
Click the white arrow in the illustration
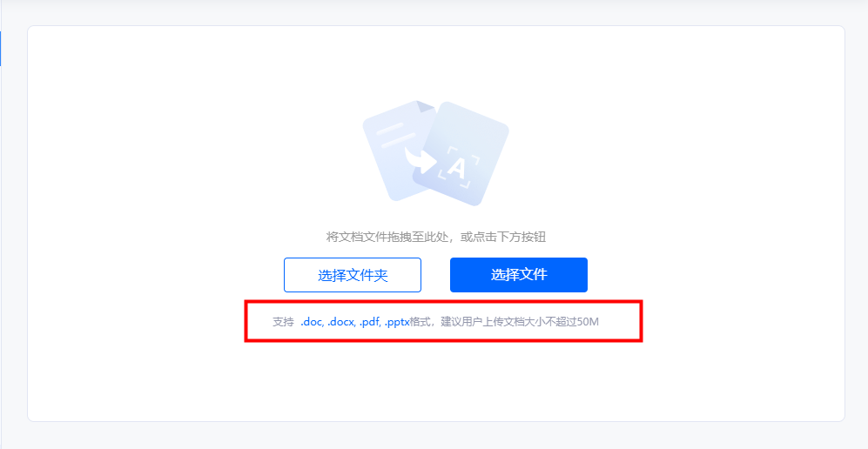(421, 160)
